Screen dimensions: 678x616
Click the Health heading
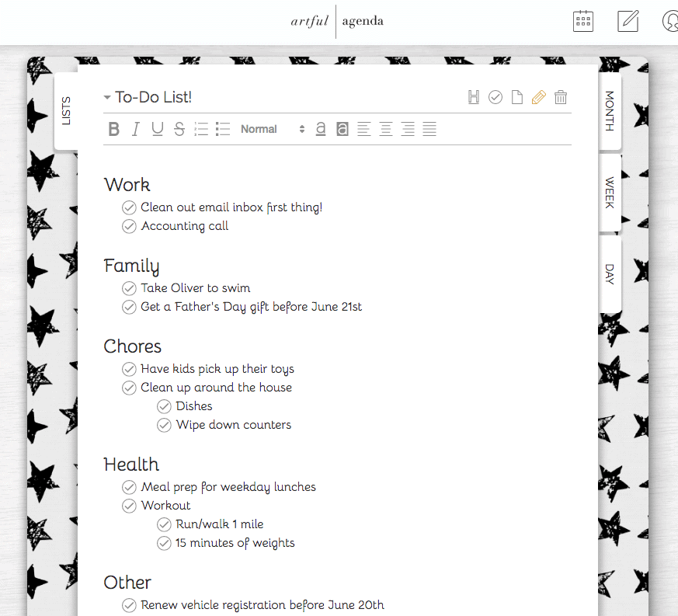click(x=131, y=465)
